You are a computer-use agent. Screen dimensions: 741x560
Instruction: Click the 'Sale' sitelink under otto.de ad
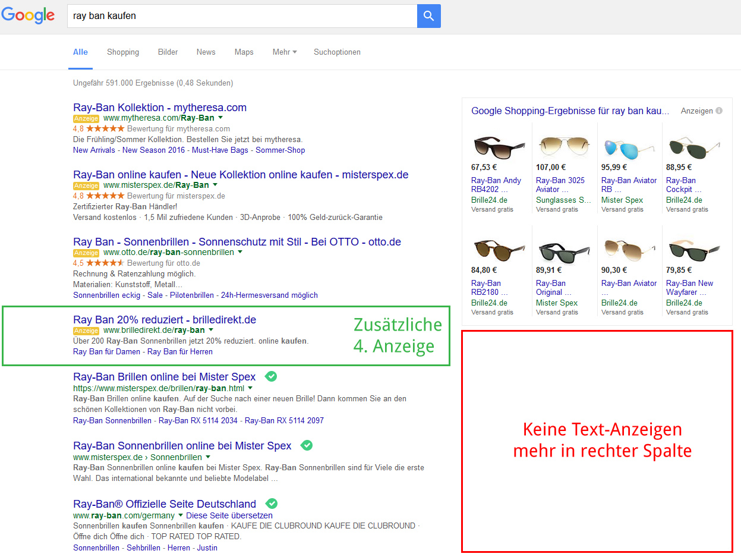point(155,295)
